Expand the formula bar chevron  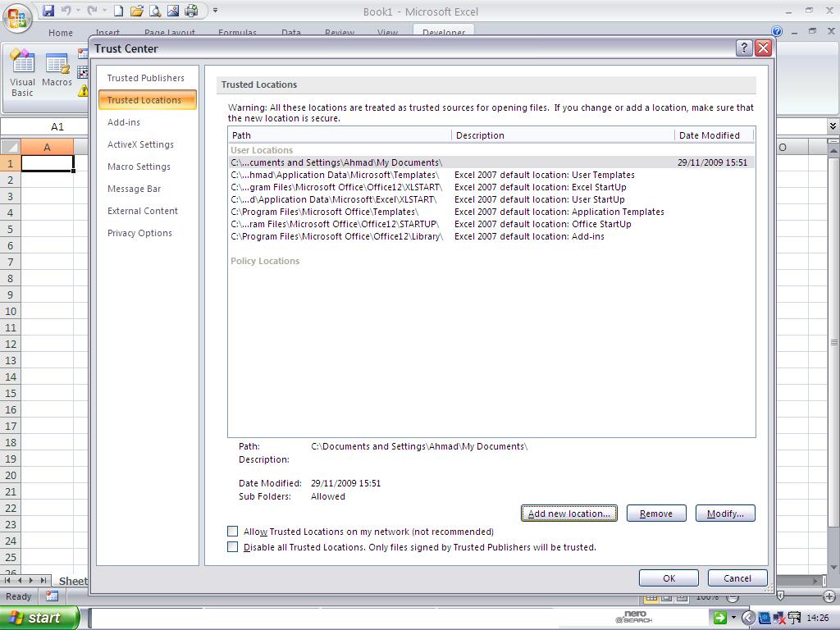point(833,126)
